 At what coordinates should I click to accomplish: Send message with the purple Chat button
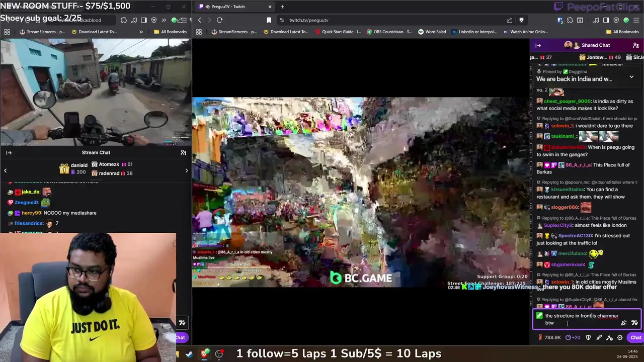tap(635, 337)
